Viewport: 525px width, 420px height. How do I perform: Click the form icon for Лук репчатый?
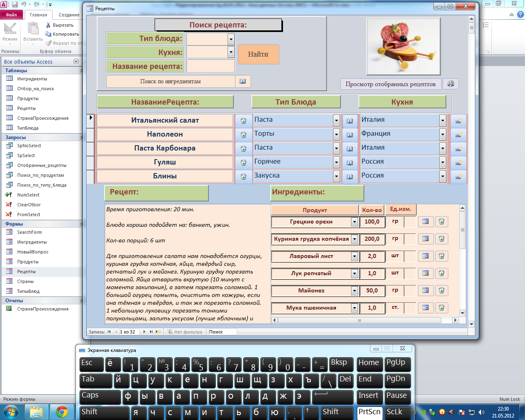pos(425,273)
